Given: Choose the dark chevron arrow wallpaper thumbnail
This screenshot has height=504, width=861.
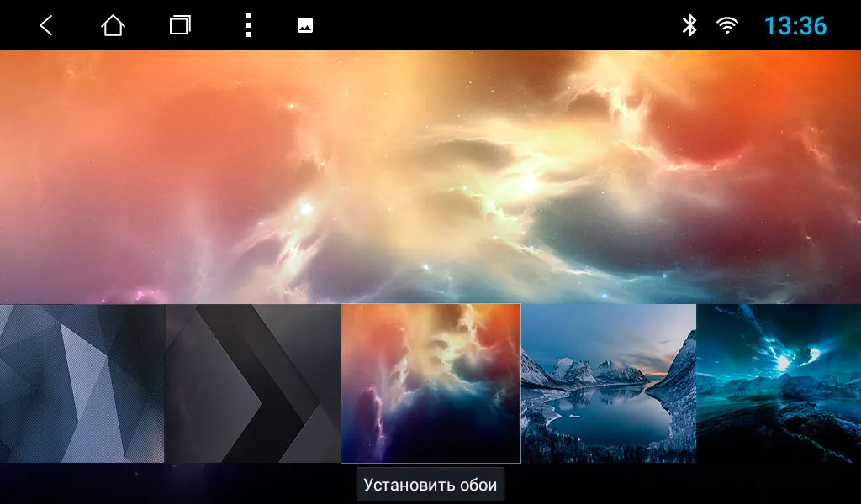Looking at the screenshot, I should (x=252, y=383).
